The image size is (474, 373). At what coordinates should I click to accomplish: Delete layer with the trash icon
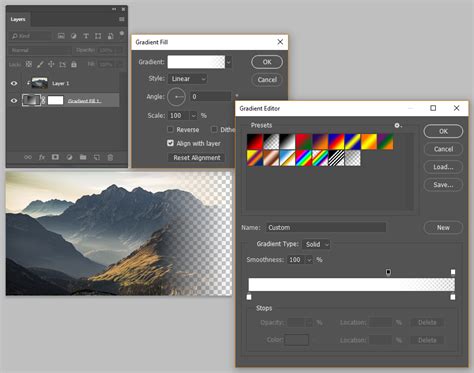[110, 157]
